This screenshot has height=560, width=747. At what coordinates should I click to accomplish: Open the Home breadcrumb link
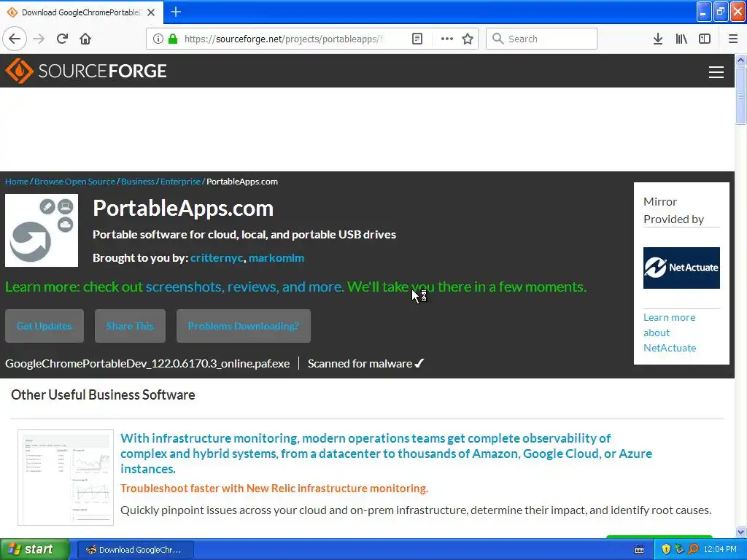(x=17, y=182)
